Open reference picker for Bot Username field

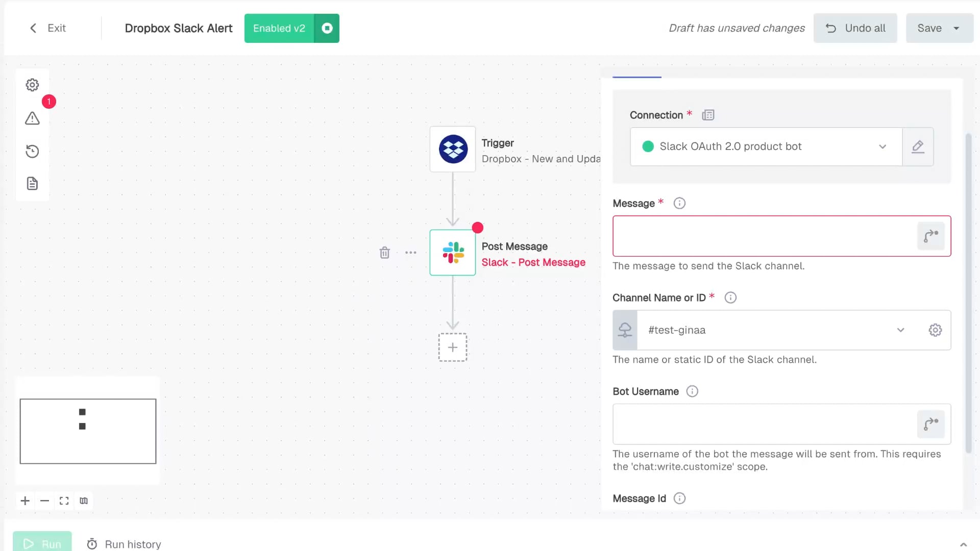point(931,424)
